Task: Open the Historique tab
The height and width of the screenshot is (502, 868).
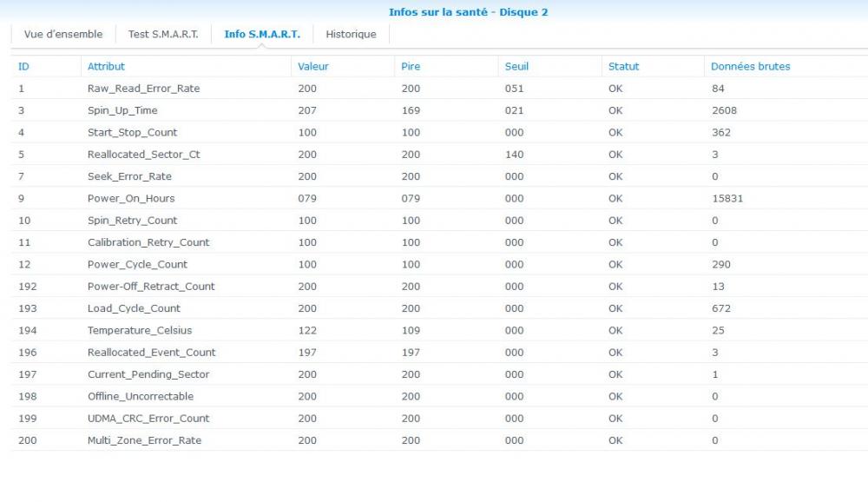Action: (351, 35)
